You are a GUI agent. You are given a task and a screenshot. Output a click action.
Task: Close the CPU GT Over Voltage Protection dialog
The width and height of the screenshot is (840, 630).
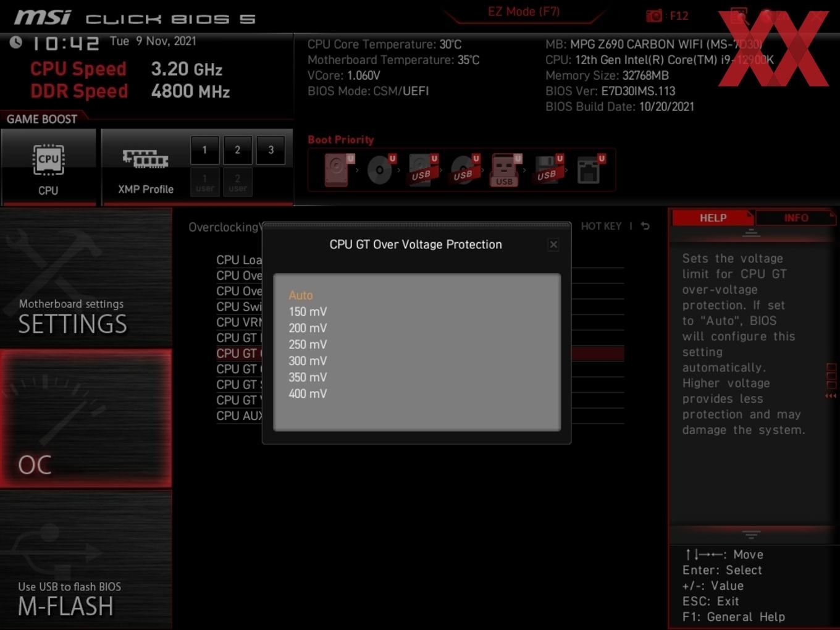(553, 245)
